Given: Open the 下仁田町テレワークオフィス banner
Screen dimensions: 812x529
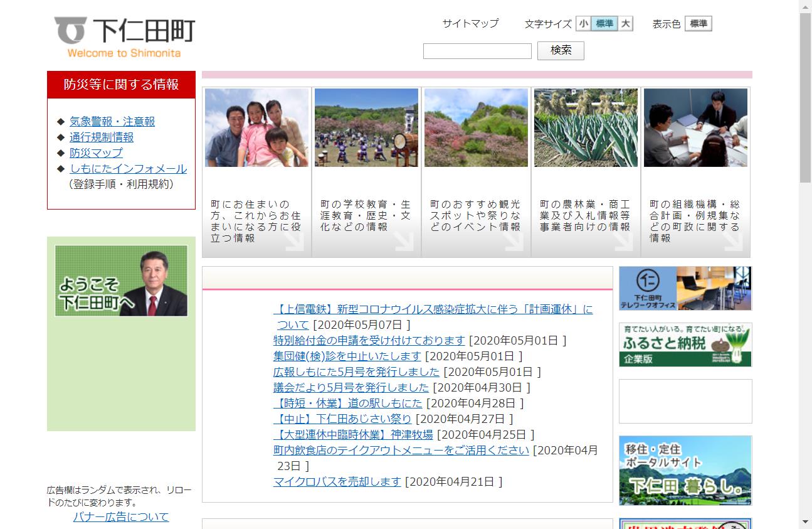Looking at the screenshot, I should (685, 288).
